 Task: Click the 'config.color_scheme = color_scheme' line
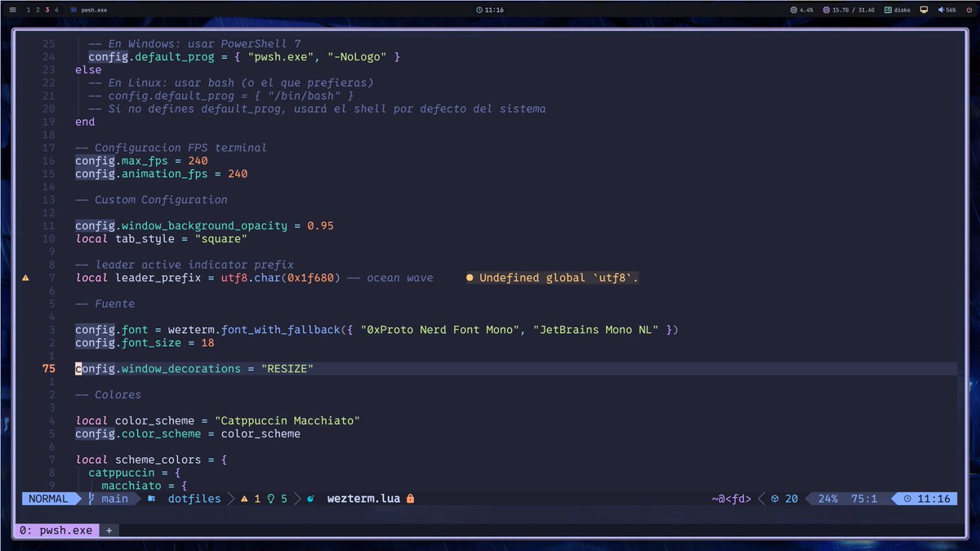(188, 434)
